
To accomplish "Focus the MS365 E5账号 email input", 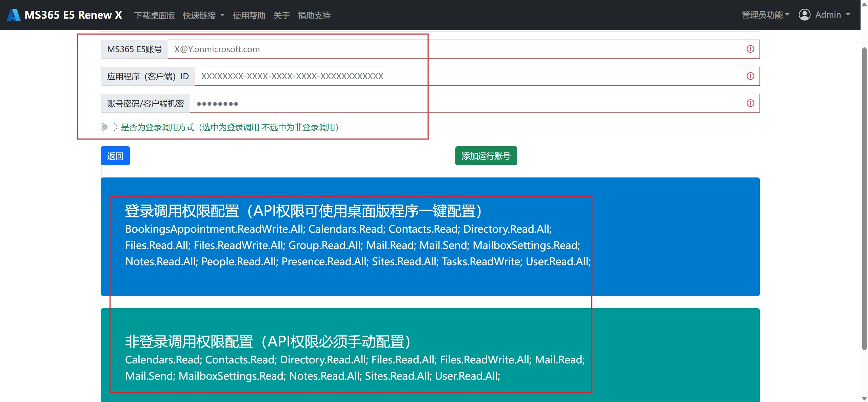I will click(x=463, y=49).
